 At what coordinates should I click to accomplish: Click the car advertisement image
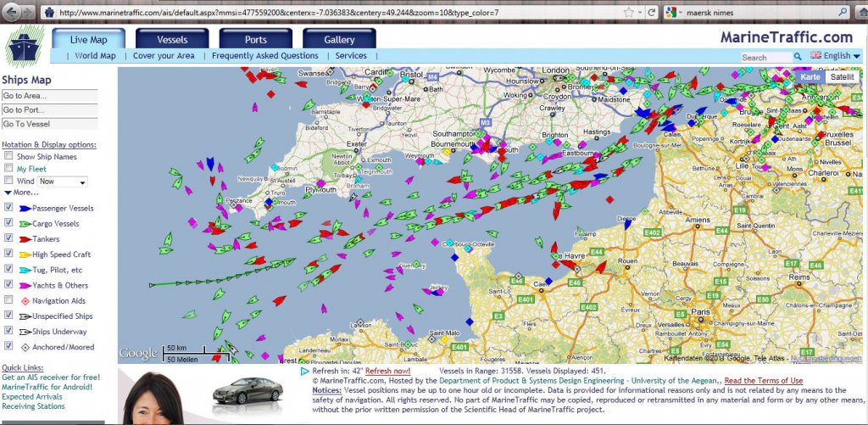pos(248,390)
